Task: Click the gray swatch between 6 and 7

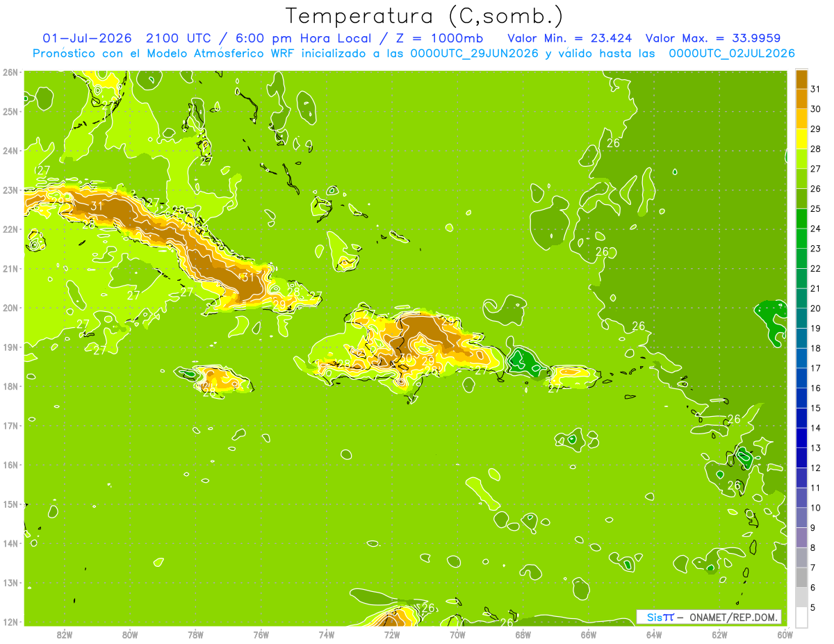Action: [x=801, y=577]
